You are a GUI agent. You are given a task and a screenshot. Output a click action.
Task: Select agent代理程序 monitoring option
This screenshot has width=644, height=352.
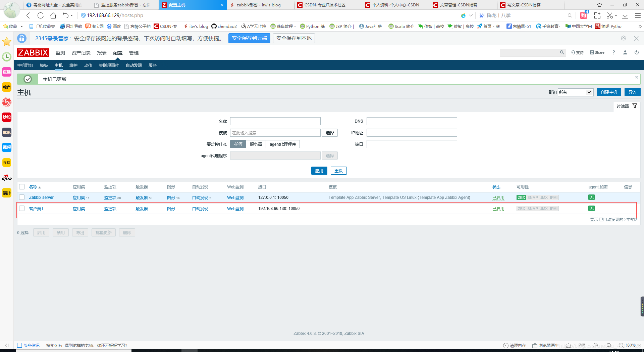point(283,144)
